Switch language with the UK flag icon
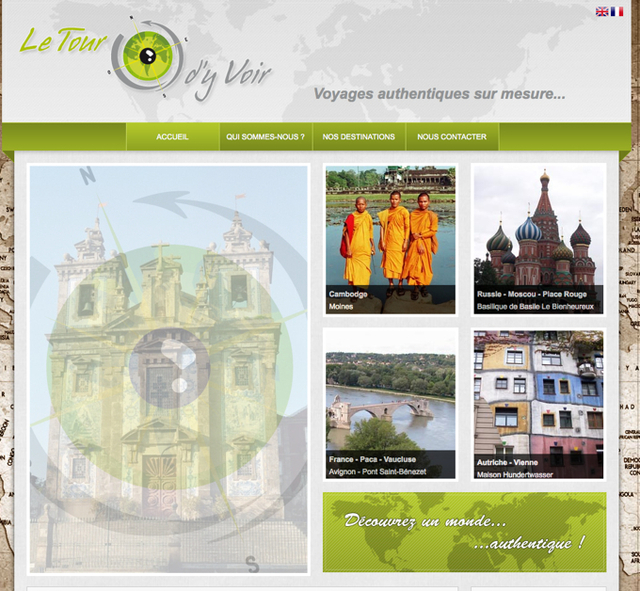This screenshot has width=640, height=591. [x=602, y=12]
